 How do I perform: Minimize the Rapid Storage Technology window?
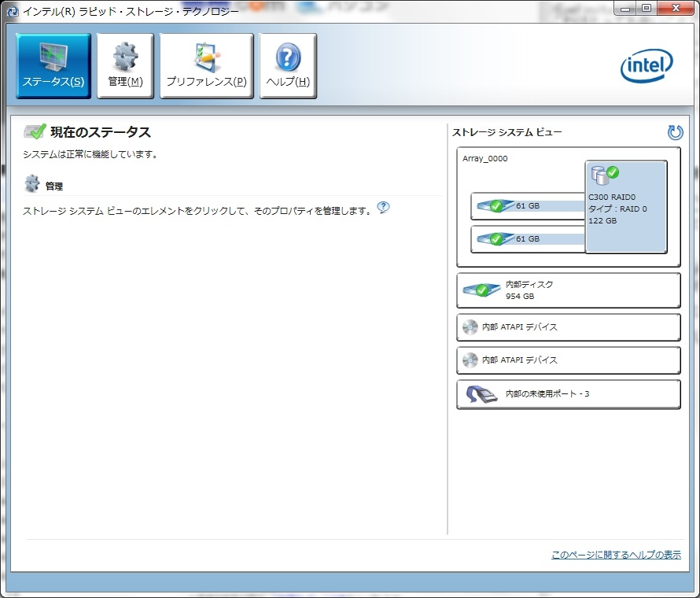pyautogui.click(x=625, y=9)
